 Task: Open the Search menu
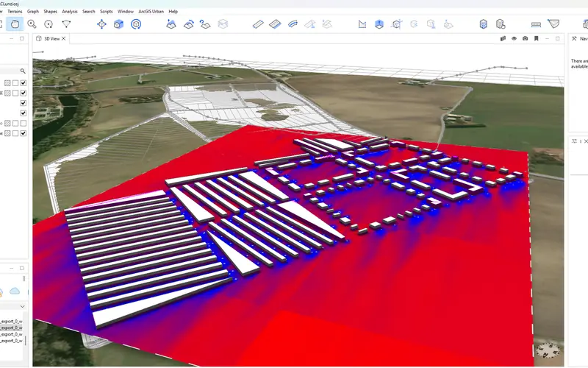[x=88, y=12]
